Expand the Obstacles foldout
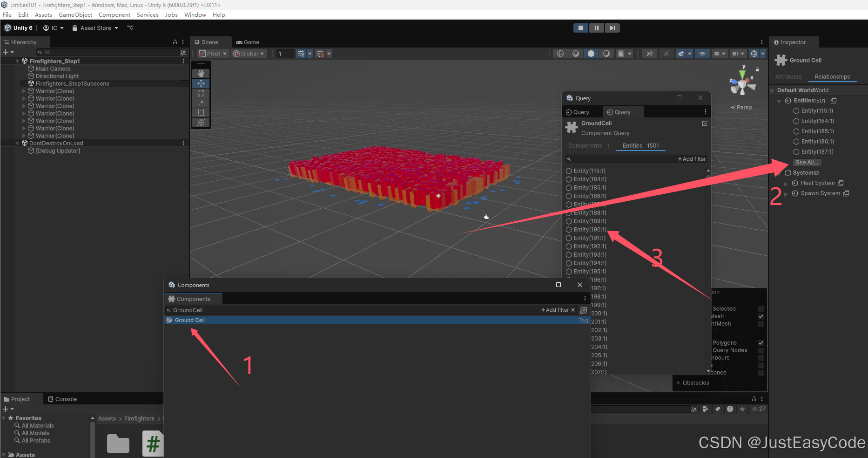This screenshot has height=458, width=868. click(x=679, y=383)
